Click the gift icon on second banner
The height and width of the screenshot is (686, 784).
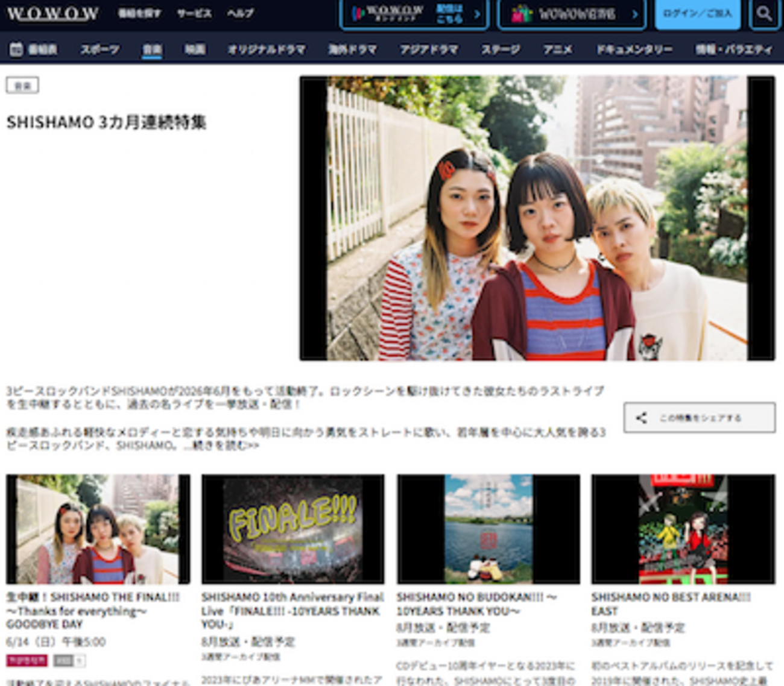point(520,13)
